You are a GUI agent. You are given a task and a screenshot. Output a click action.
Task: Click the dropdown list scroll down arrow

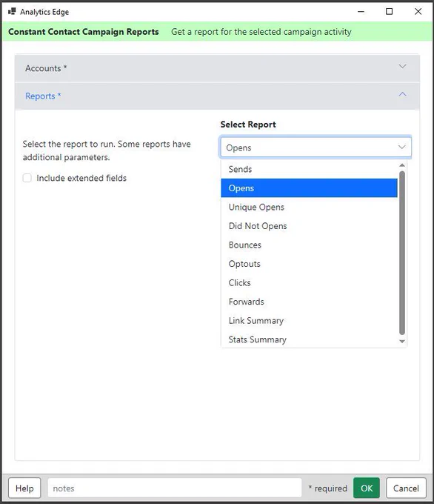(402, 342)
